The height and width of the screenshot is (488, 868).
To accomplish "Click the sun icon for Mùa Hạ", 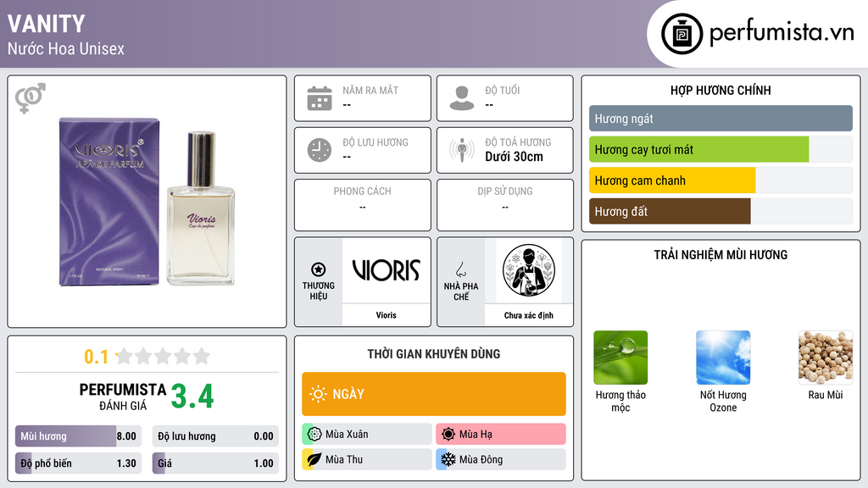I will [448, 435].
